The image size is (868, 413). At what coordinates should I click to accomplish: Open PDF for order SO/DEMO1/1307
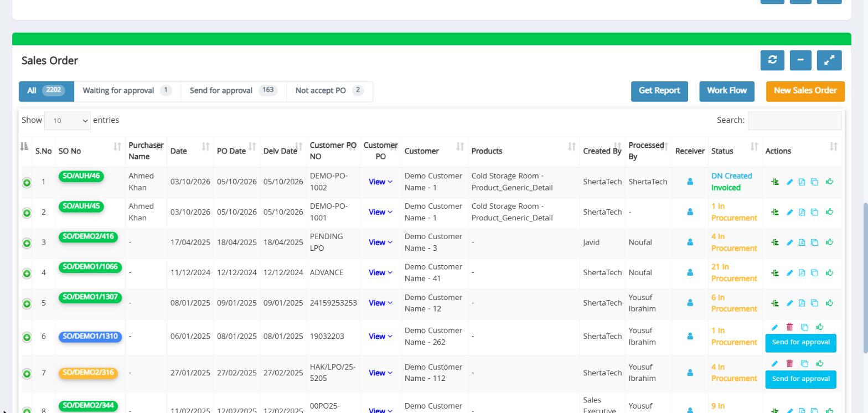tap(802, 303)
